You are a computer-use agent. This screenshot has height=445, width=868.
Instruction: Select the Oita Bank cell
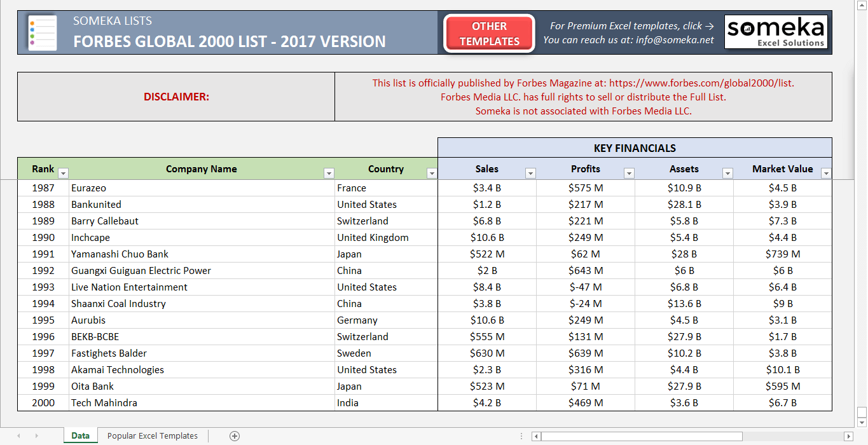coord(202,387)
